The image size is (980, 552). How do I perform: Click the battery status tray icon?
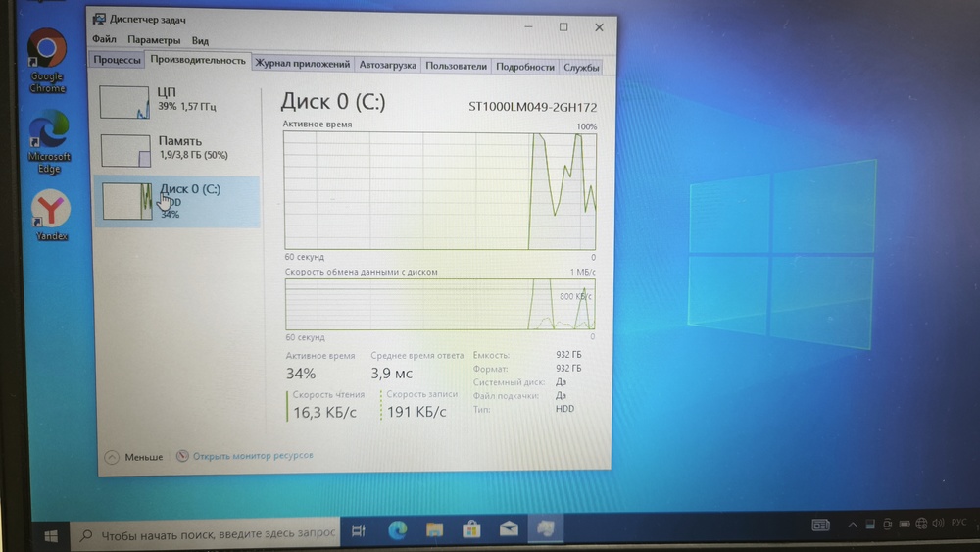tap(905, 524)
